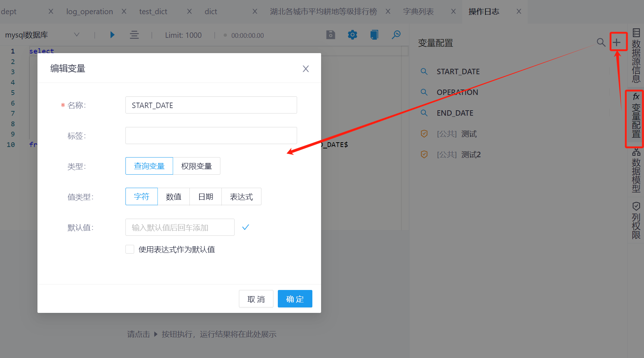Switch to the test_dict tab
The image size is (644, 358).
click(153, 12)
